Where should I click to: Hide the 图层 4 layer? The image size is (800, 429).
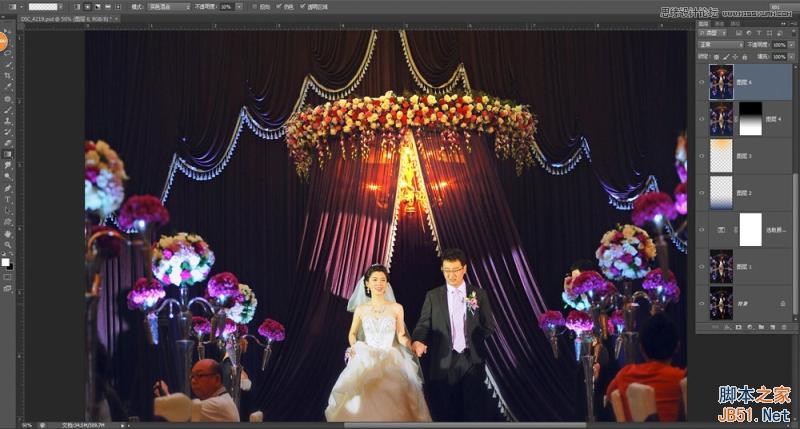point(702,119)
